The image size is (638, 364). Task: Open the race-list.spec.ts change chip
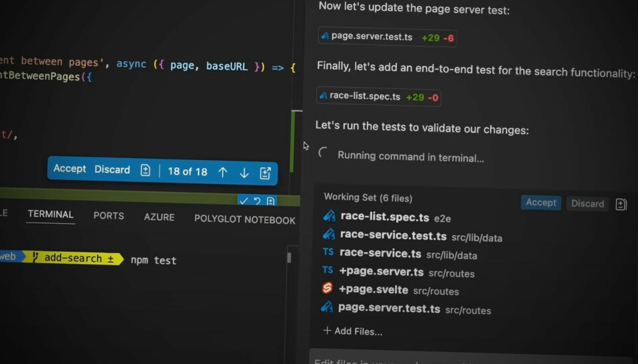point(378,97)
